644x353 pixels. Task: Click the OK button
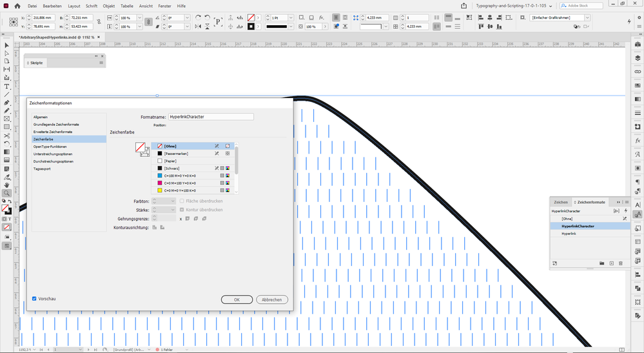pyautogui.click(x=237, y=299)
